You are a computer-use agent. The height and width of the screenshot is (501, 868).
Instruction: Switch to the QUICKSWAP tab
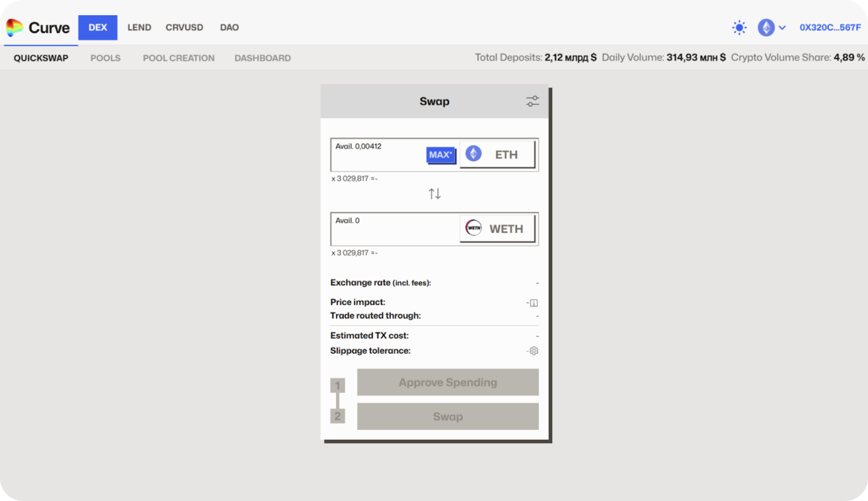tap(41, 58)
